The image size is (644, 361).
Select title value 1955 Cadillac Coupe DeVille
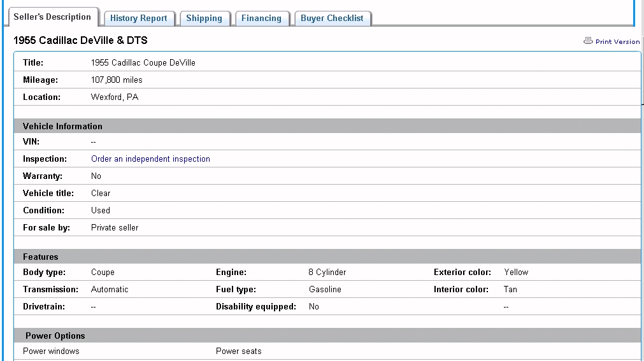[143, 63]
